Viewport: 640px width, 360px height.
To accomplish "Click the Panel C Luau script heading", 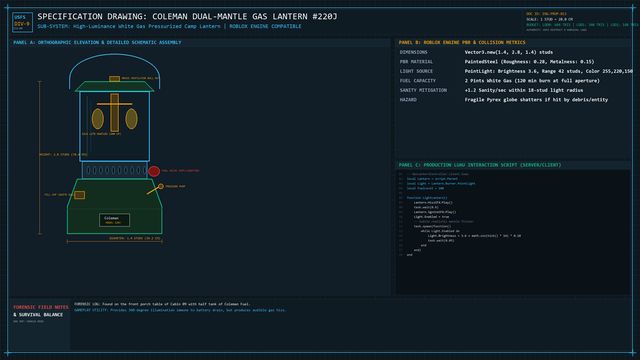I will point(480,165).
